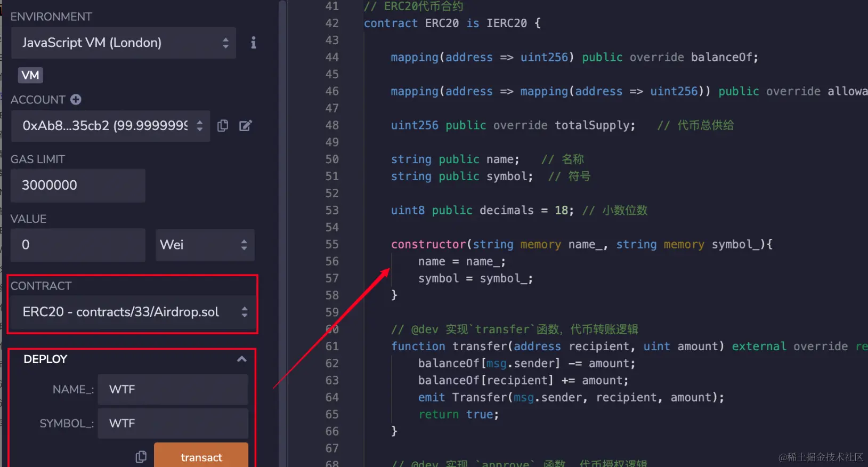Click the SYMBOL_: parameter label
This screenshot has height=467, width=868.
click(x=67, y=423)
